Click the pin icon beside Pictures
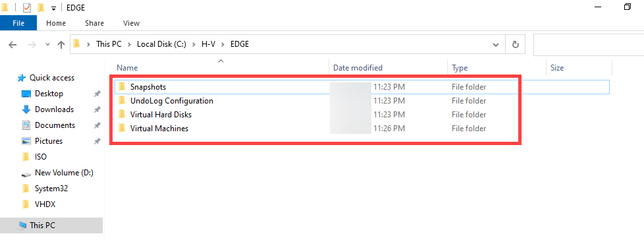This screenshot has width=644, height=240. (x=97, y=141)
